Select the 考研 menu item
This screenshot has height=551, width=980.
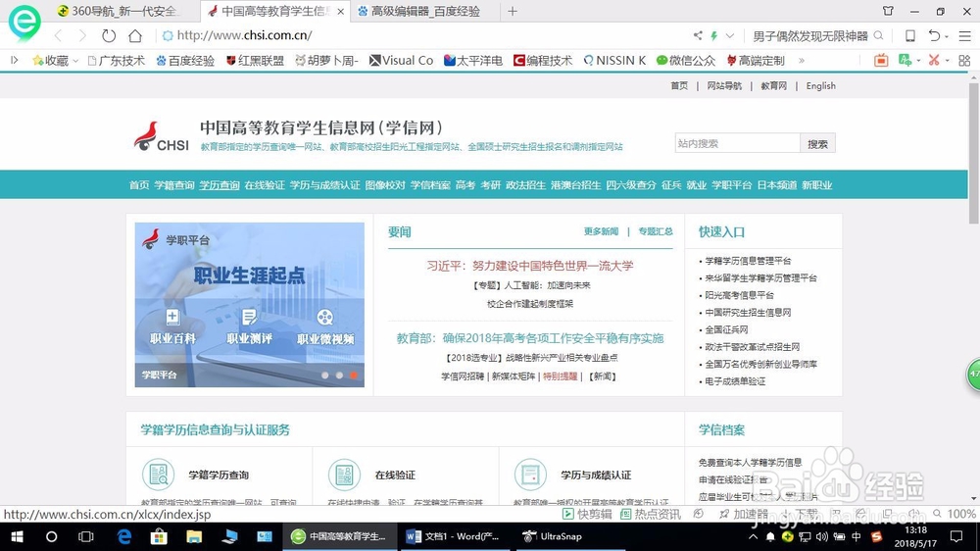pyautogui.click(x=491, y=185)
